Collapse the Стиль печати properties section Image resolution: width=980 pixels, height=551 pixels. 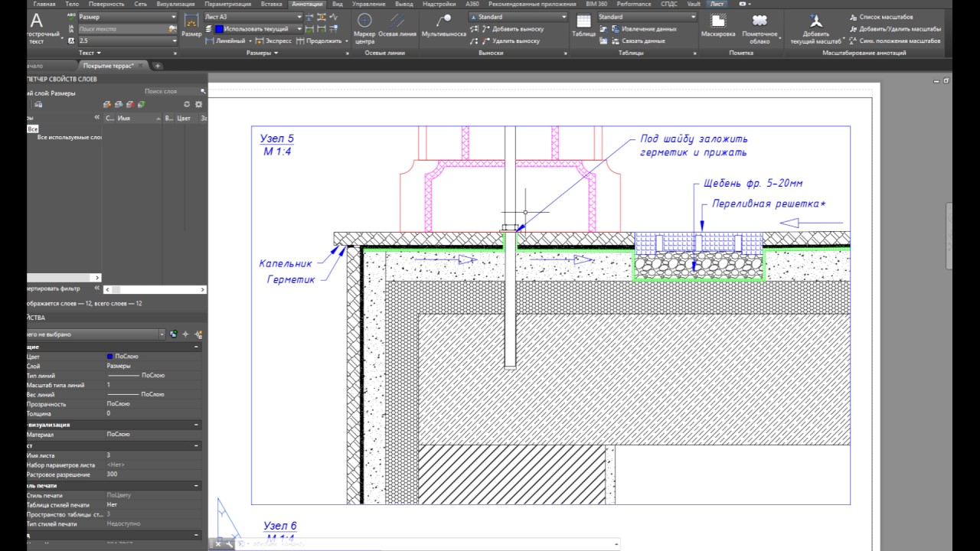[196, 485]
